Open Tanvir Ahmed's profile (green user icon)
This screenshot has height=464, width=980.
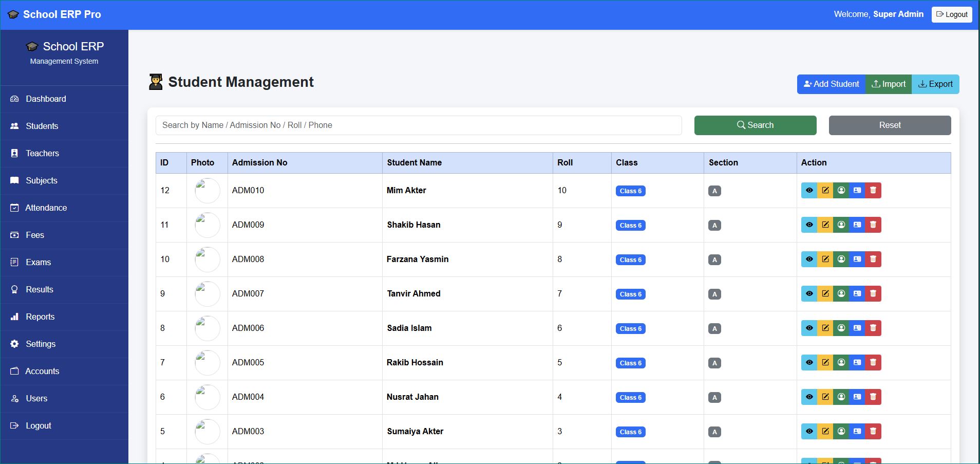pos(841,294)
